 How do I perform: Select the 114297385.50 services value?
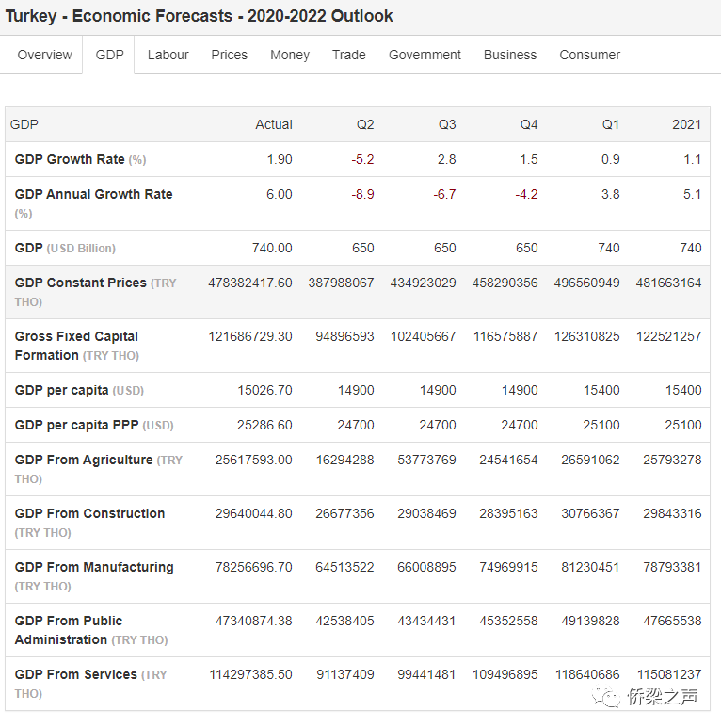pyautogui.click(x=250, y=674)
